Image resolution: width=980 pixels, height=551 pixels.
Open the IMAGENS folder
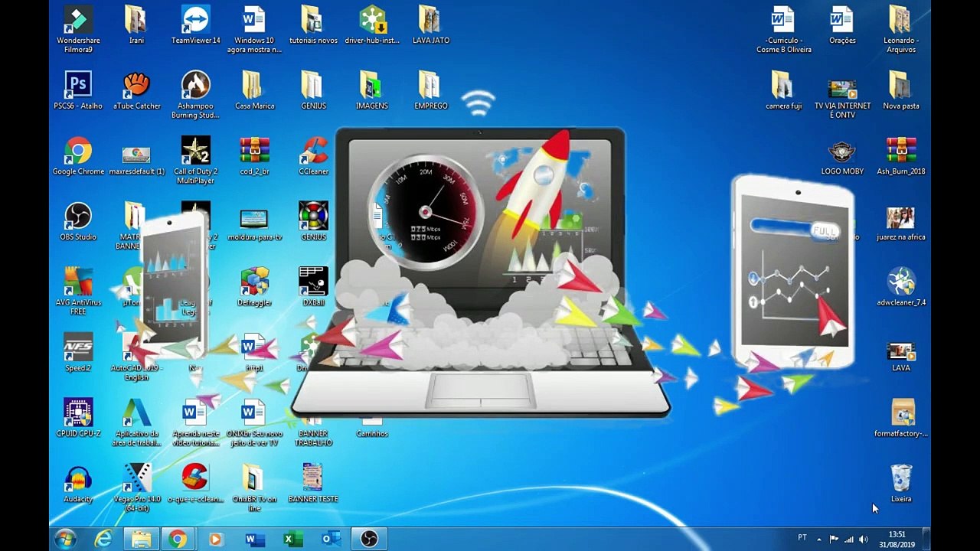click(x=372, y=91)
